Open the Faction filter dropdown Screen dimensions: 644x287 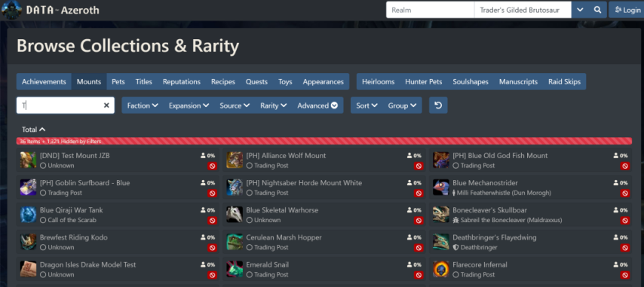point(143,105)
